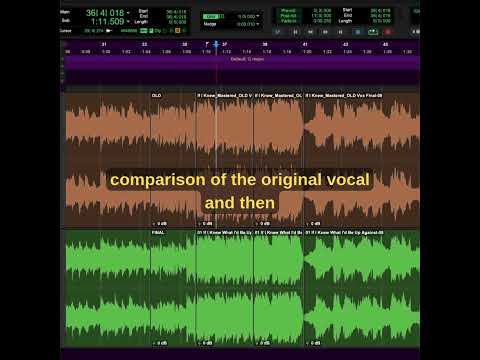The width and height of the screenshot is (480, 360).
Task: Click the Dly delay compensation indicator
Action: [157, 31]
